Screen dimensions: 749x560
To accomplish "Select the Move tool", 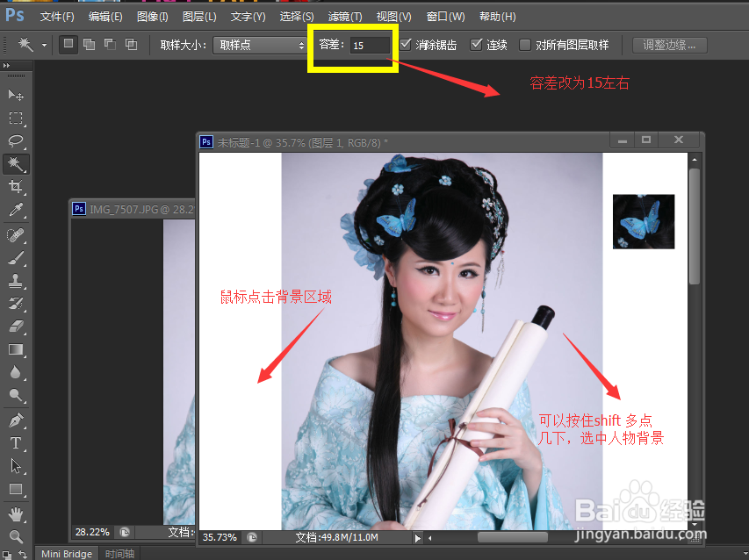I will click(x=17, y=94).
